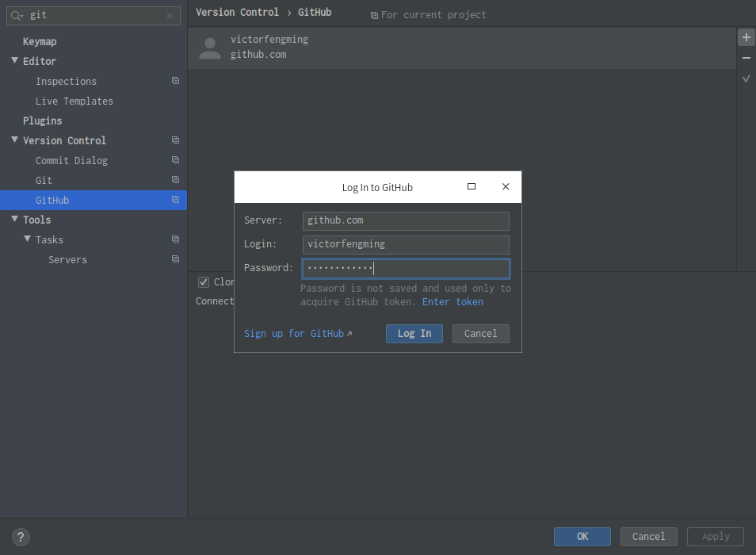Click project-level icon in the GitHub row

175,199
